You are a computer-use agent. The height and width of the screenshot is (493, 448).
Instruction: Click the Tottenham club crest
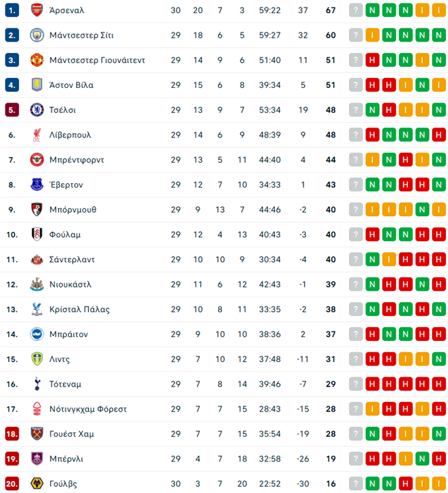point(36,384)
